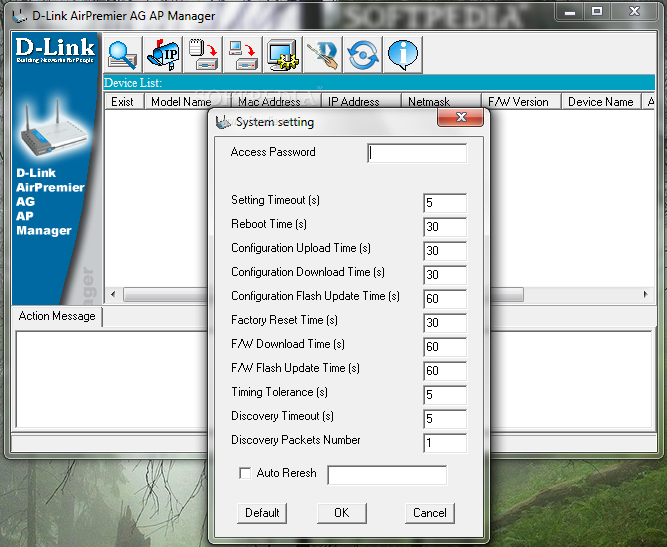Click the firmware upgrade computer-to-device icon

pyautogui.click(x=242, y=55)
